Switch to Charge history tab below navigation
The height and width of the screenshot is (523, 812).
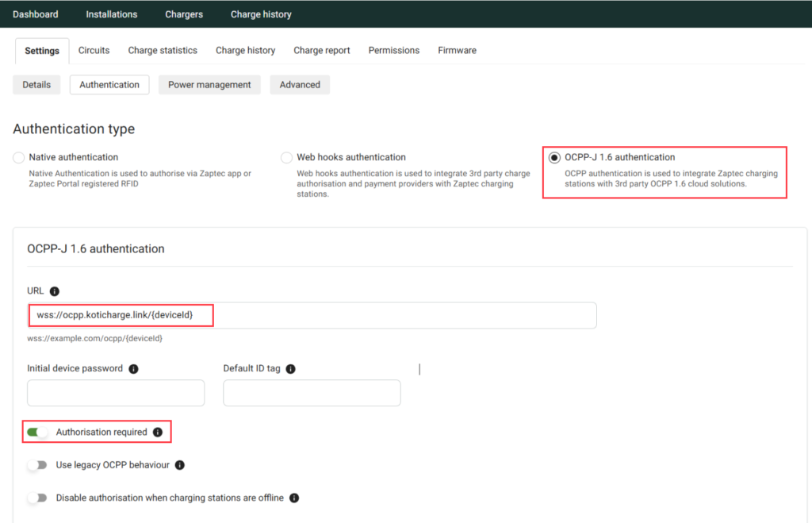[x=246, y=50]
